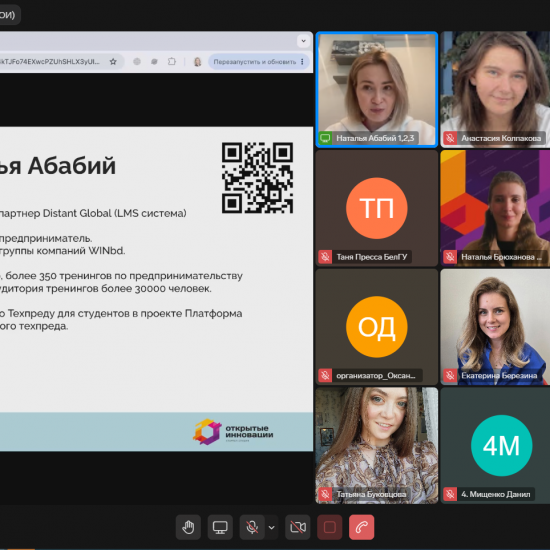Click the QR code on the slide
The height and width of the screenshot is (550, 550).
pos(257,178)
